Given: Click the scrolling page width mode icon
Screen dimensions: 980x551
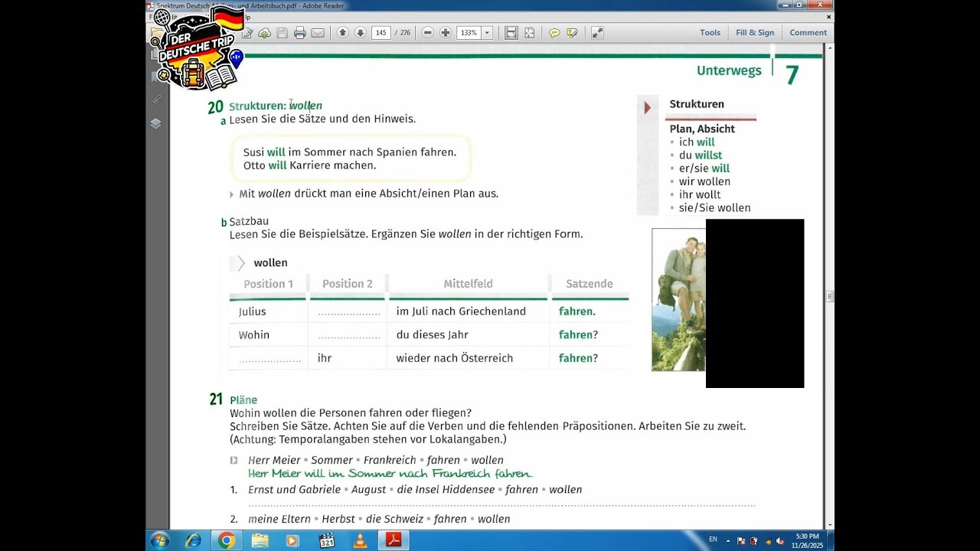Looking at the screenshot, I should 511,33.
